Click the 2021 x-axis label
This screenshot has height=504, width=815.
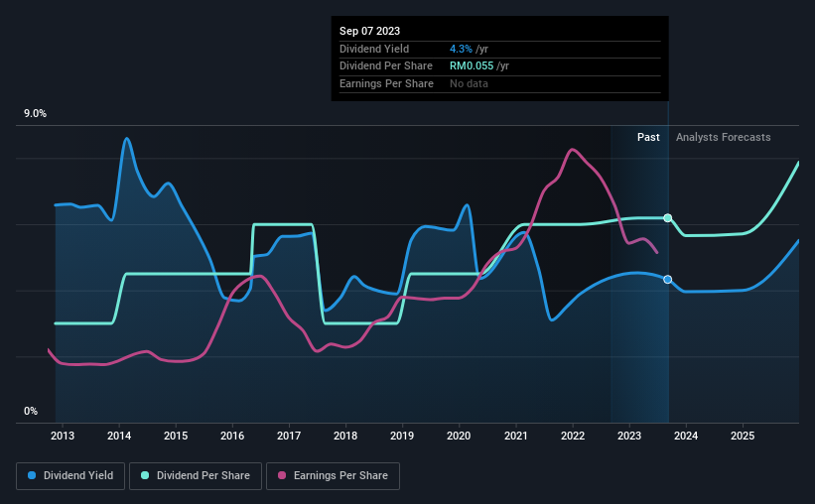pos(515,436)
